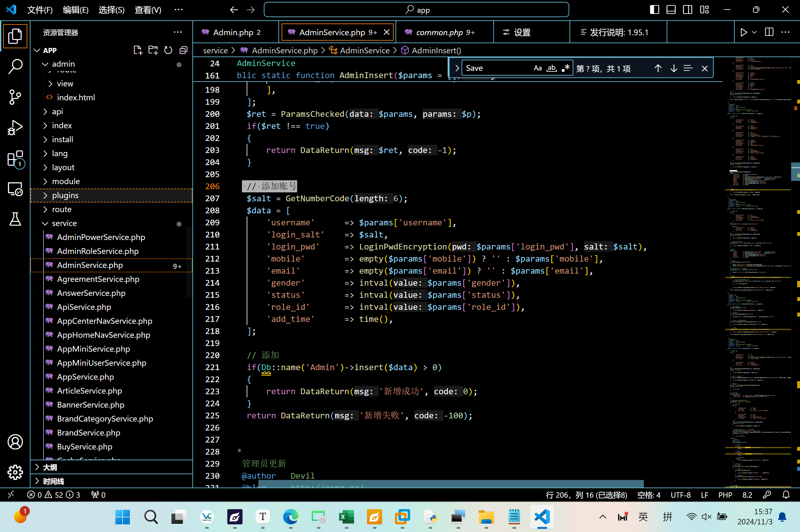Open Microsoft Edge from the taskbar
Viewport: 800px width, 532px height.
point(290,517)
